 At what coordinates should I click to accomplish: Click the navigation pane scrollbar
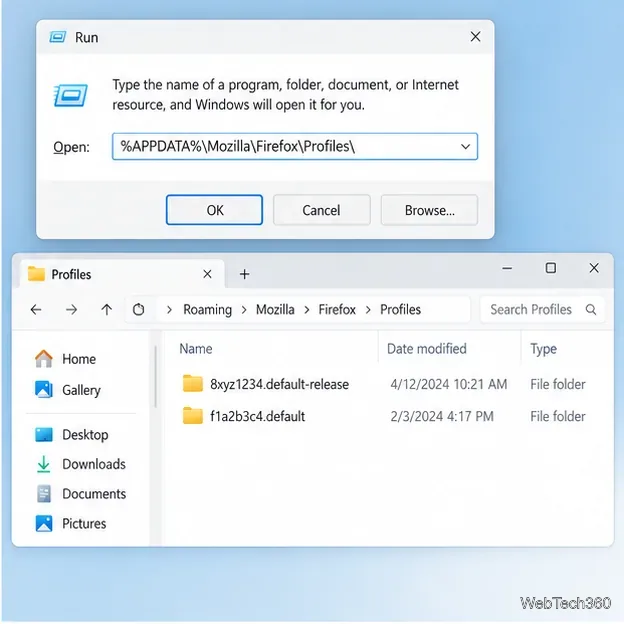(155, 377)
